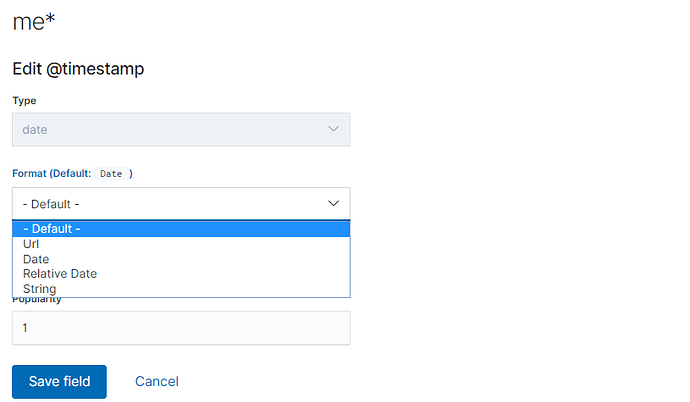The image size is (690, 402).
Task: Click the chevron arrow of the disabled Type dropdown
Action: pyautogui.click(x=334, y=129)
